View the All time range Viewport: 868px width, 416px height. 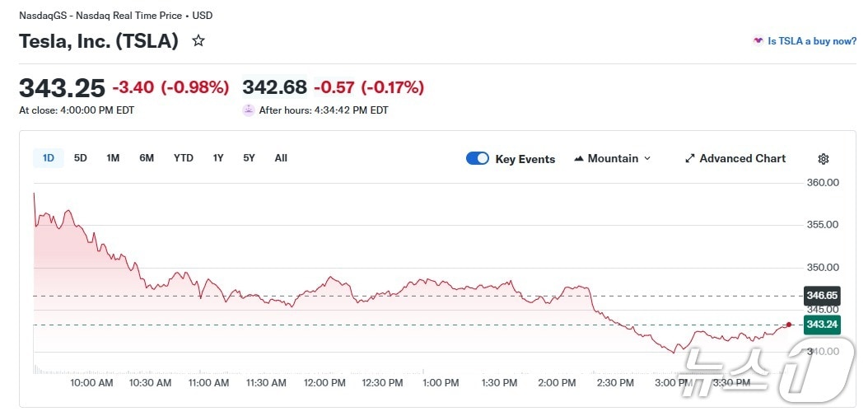tap(281, 158)
